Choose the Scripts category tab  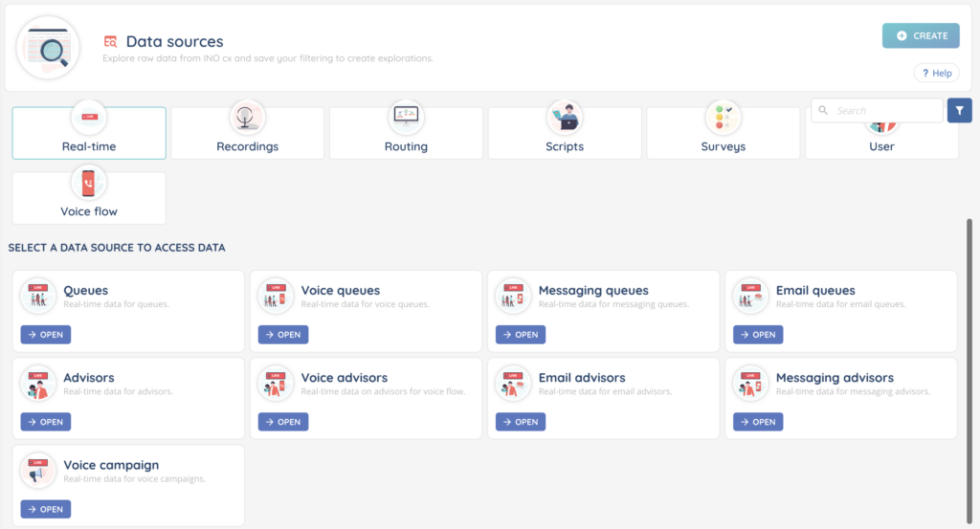565,133
